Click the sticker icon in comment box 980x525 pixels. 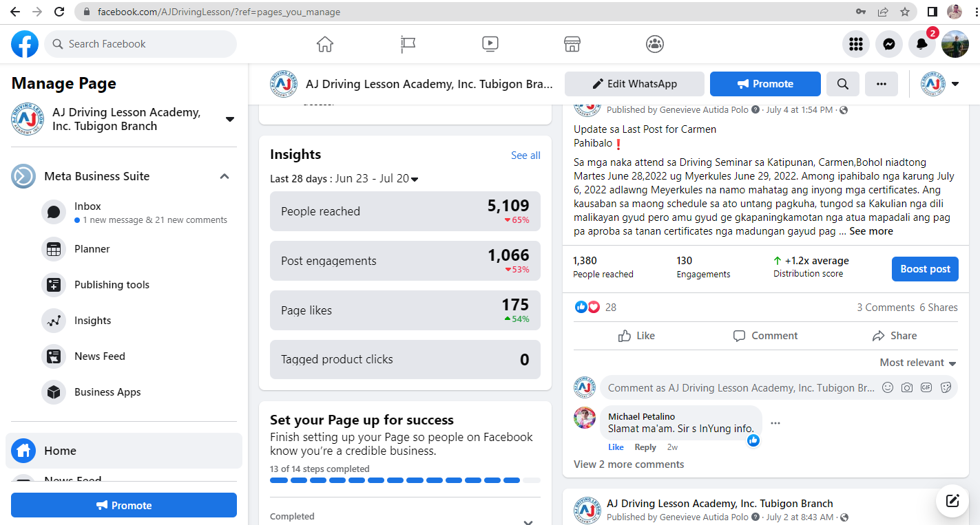tap(946, 387)
